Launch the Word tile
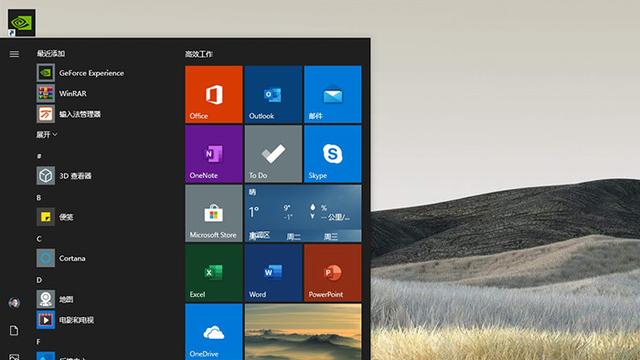 coord(273,273)
